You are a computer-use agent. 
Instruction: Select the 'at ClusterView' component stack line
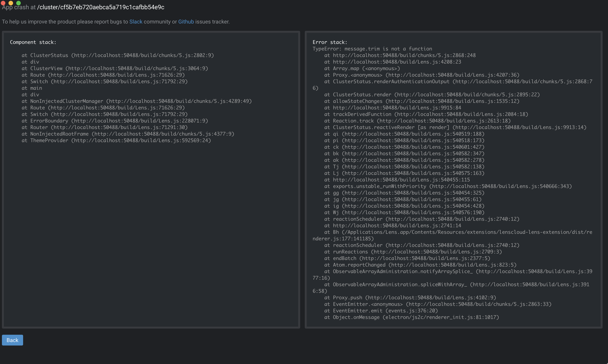click(x=115, y=68)
